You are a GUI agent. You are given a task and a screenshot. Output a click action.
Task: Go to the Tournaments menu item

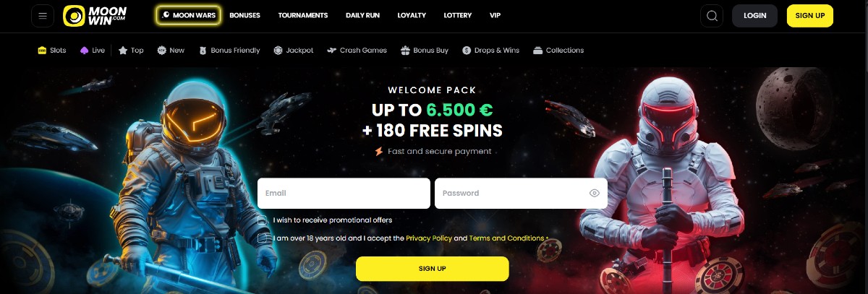click(303, 15)
